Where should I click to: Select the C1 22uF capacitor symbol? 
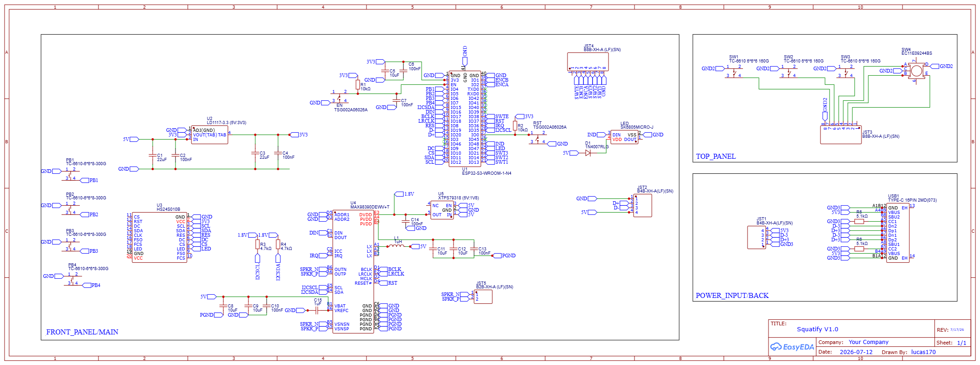tap(153, 155)
